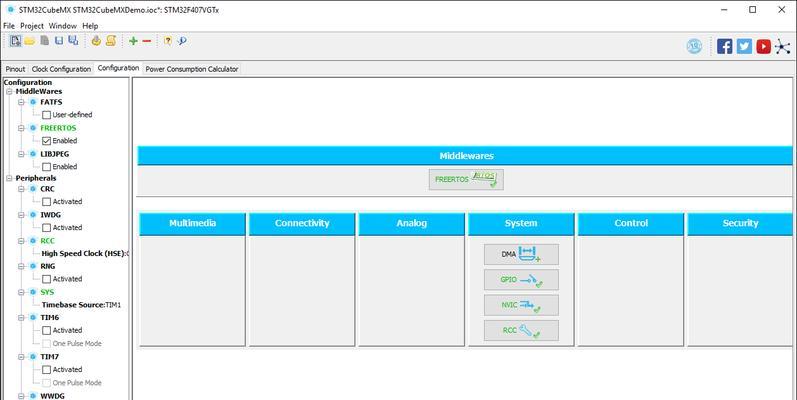Open the DMA configuration button
797x400 pixels.
[x=521, y=254]
